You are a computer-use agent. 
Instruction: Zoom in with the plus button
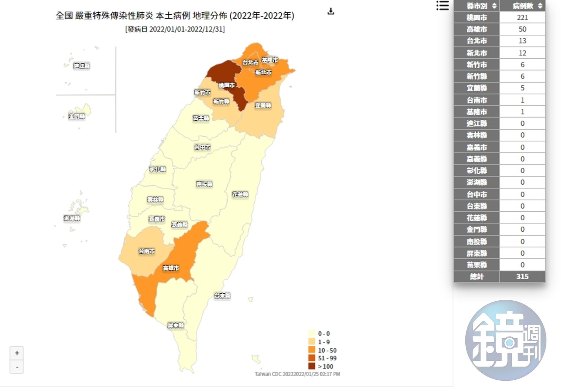click(x=17, y=353)
